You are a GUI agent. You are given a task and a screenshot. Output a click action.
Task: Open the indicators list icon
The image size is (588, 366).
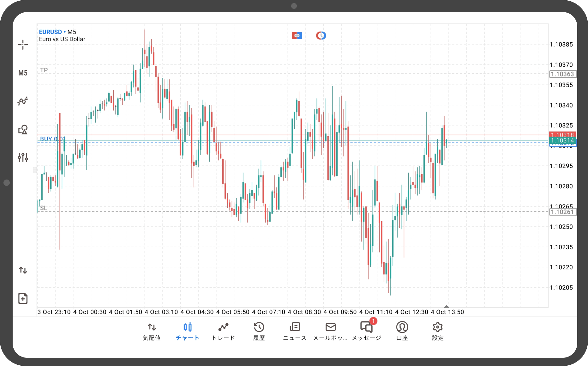click(x=23, y=101)
